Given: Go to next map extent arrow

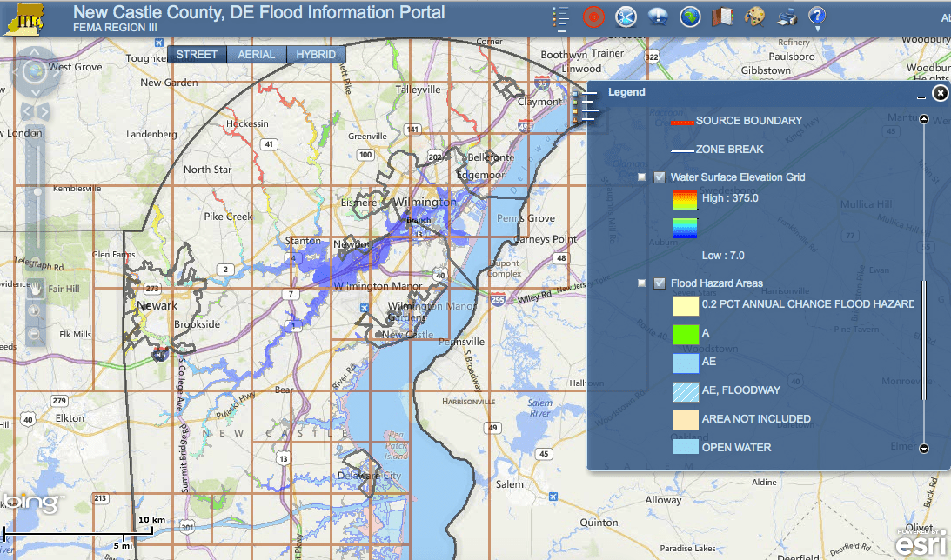Looking at the screenshot, I should (x=44, y=111).
